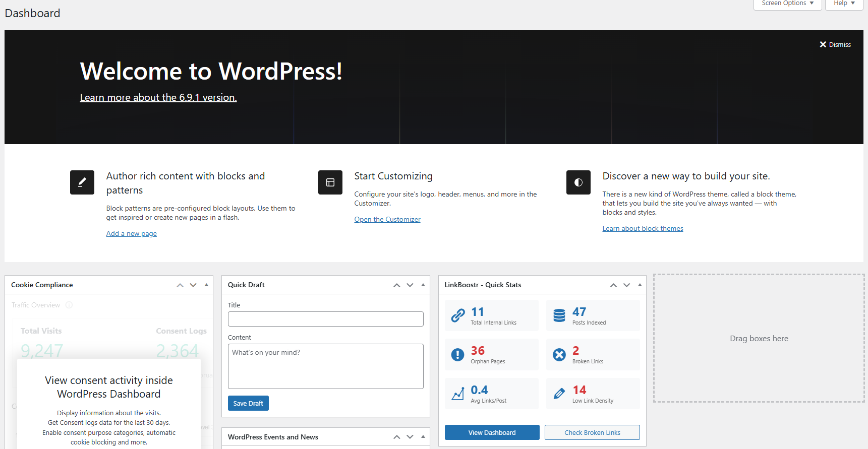Click the exclamation icon for Orphan Pages
This screenshot has width=868, height=449.
[457, 355]
